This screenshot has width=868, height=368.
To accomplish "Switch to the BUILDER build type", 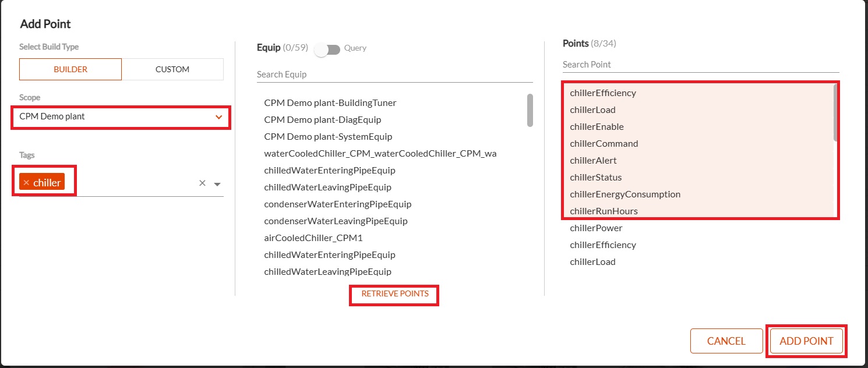I will tap(70, 69).
